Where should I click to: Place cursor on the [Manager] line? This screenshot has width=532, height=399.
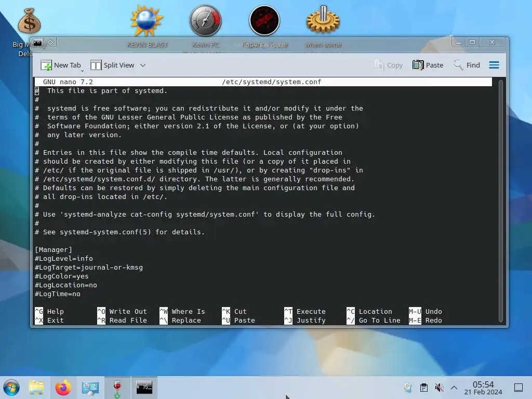(54, 250)
